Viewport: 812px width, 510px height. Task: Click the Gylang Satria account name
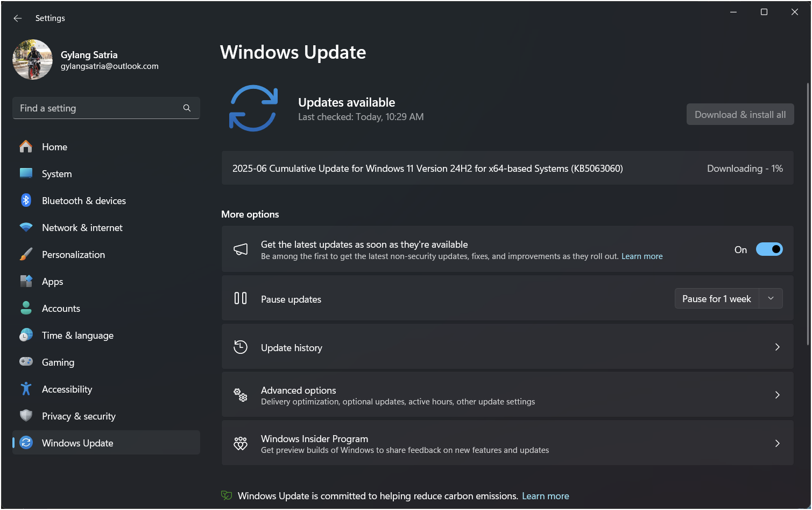(89, 55)
